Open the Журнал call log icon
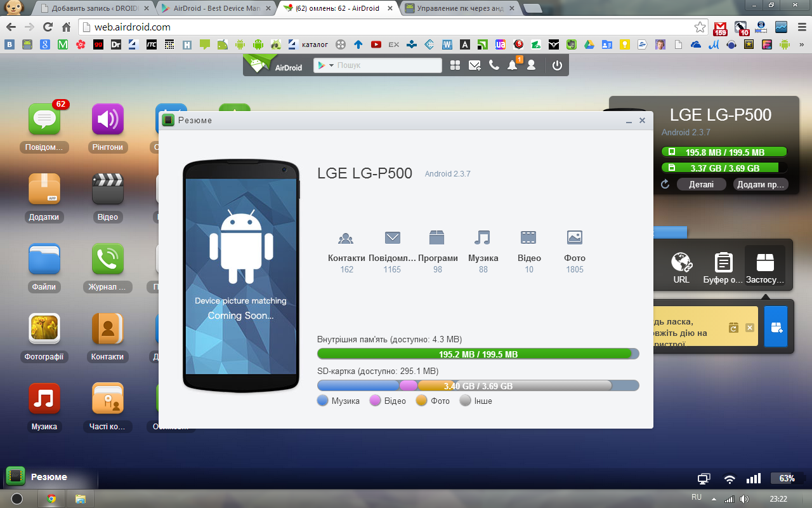812x508 pixels. pos(108,260)
